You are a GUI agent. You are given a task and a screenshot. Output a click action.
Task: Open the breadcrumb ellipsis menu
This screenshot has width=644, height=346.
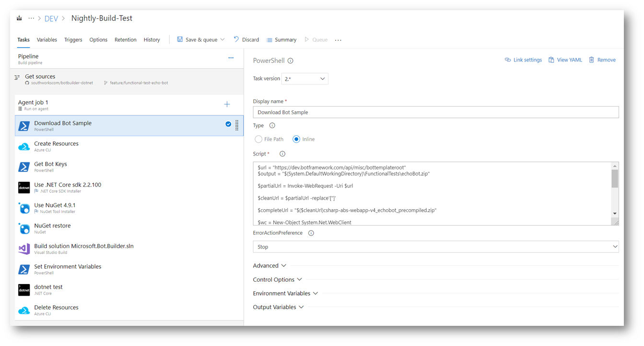tap(31, 18)
